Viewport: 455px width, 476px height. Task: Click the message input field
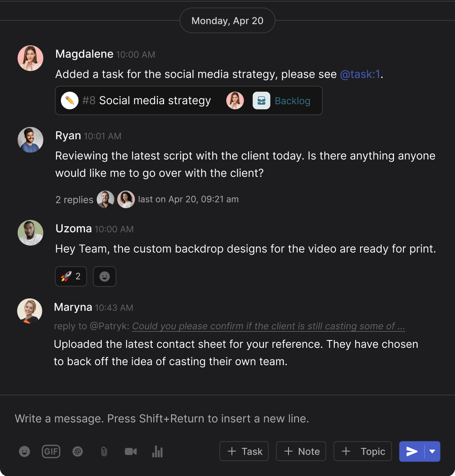pyautogui.click(x=227, y=419)
